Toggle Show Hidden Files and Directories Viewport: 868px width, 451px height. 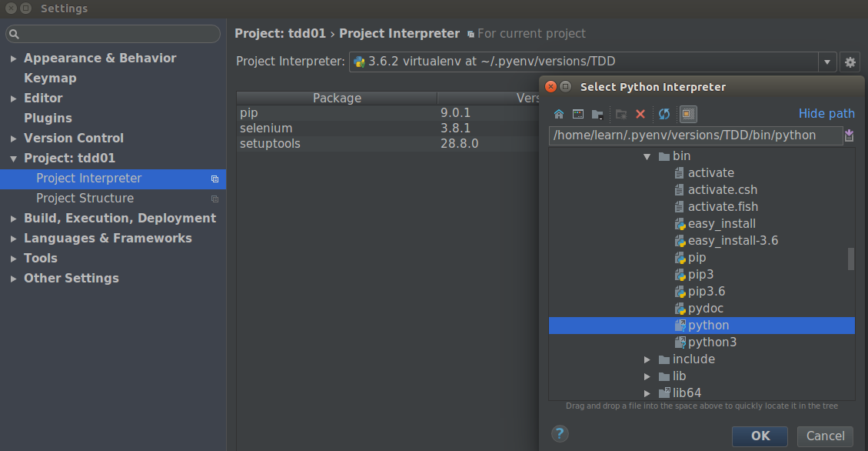coord(687,113)
